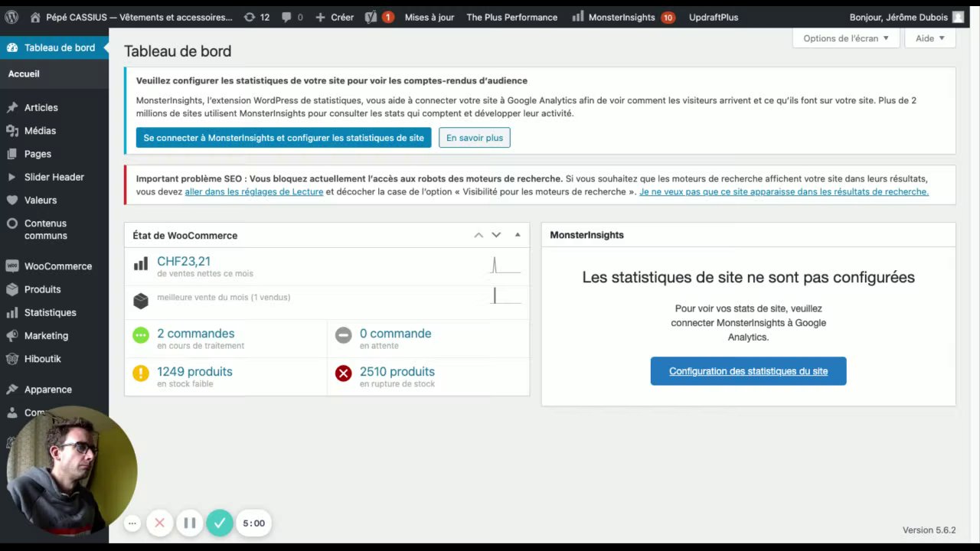Viewport: 980px width, 551px height.
Task: Expand the Aide help panel
Action: 930,38
